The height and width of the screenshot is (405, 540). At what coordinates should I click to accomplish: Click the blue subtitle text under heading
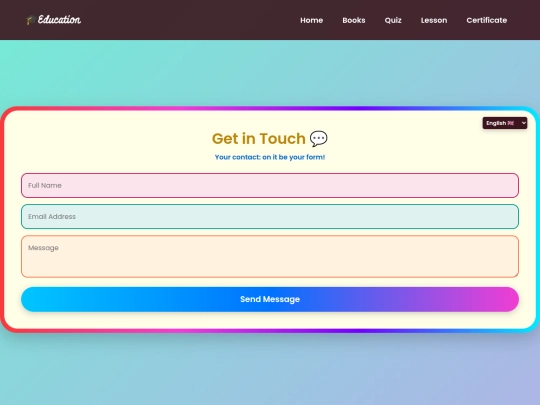(x=270, y=157)
